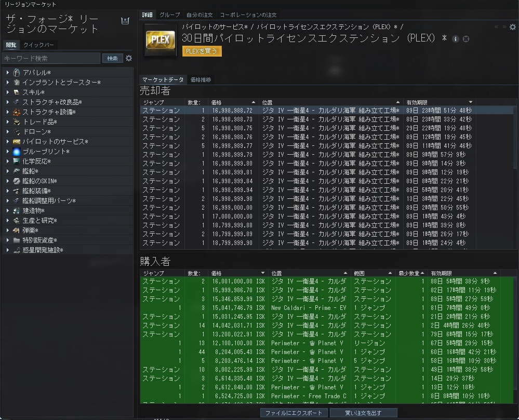Expand the 艦船 category arrow

8,171
